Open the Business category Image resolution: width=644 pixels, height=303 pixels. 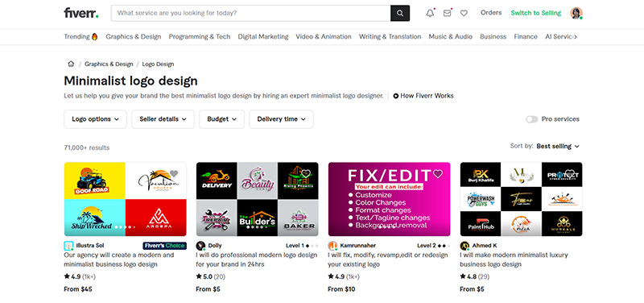point(493,36)
